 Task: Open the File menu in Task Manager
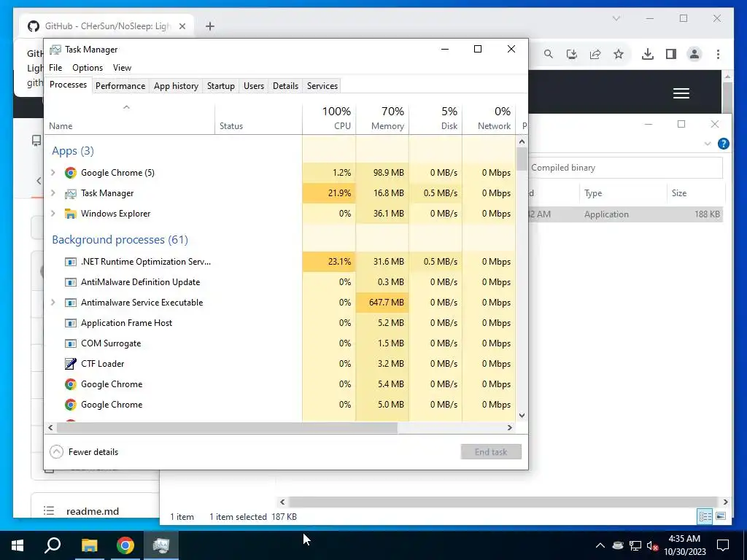[55, 68]
